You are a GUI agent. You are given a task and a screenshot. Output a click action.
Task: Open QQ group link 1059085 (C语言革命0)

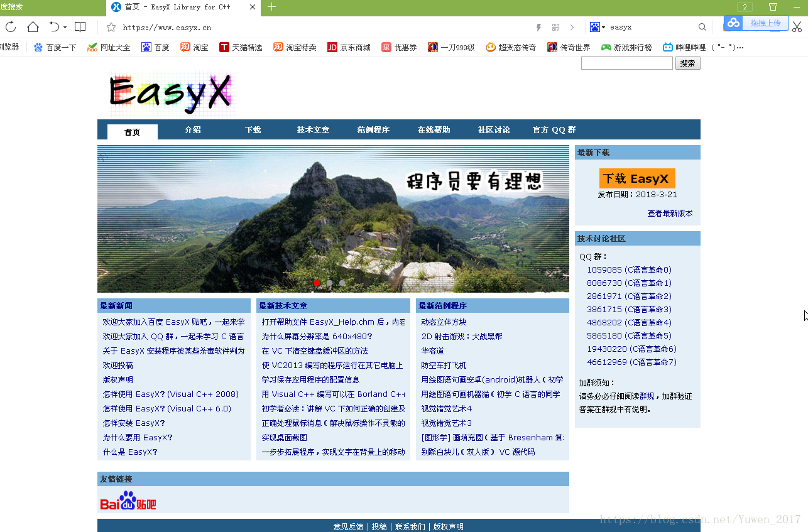[629, 270]
